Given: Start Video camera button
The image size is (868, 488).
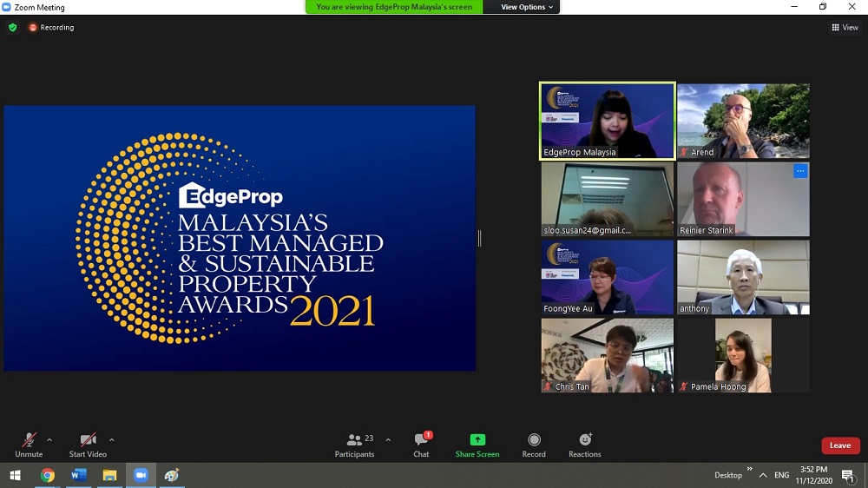Looking at the screenshot, I should click(88, 445).
